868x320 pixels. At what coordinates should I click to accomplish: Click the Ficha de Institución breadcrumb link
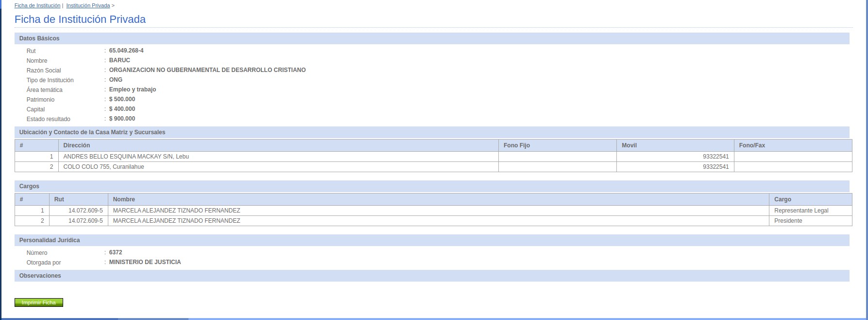tap(37, 5)
